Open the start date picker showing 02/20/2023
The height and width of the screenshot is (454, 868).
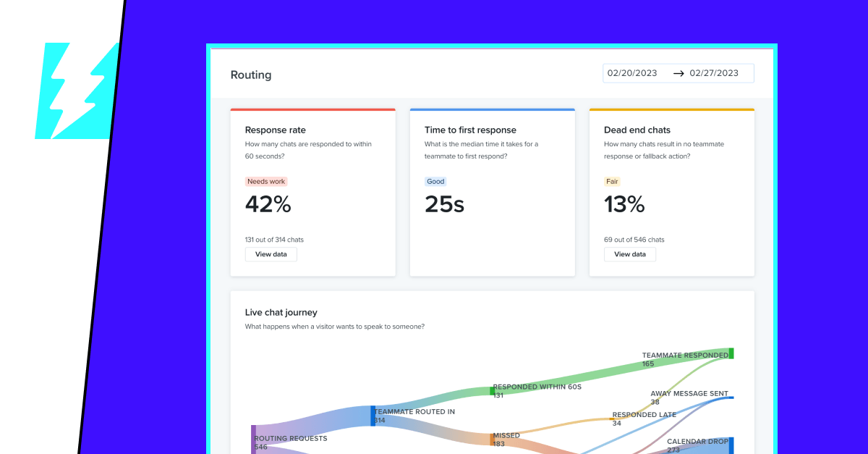(633, 72)
